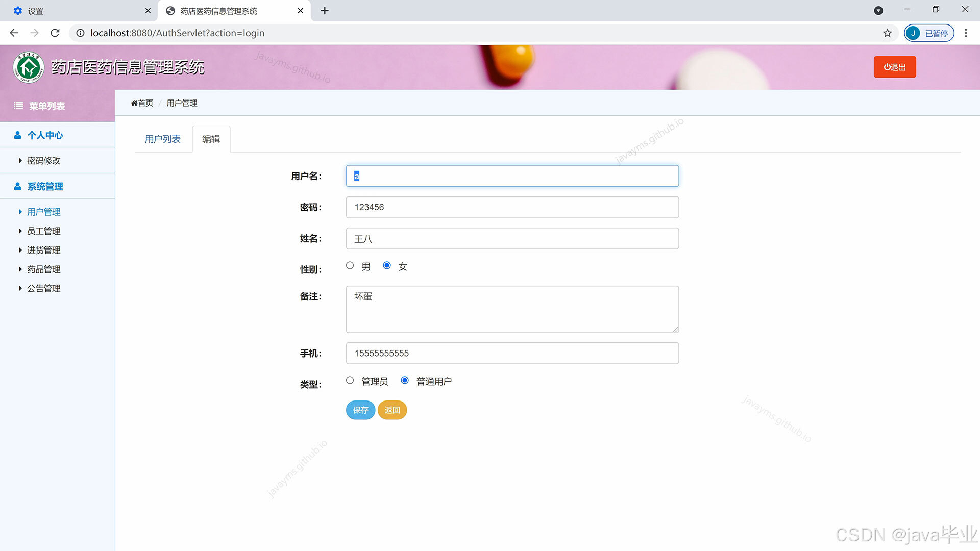Expand the 公告管理 sidebar arrow

(20, 288)
